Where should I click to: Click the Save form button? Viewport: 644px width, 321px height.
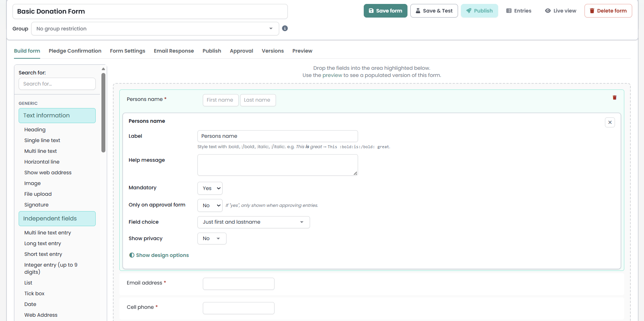click(x=385, y=11)
